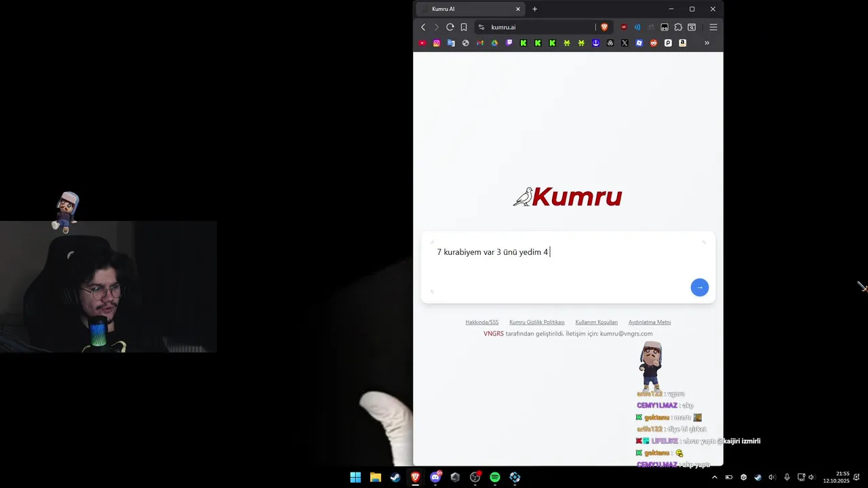Open the Windows Start menu
The width and height of the screenshot is (868, 488).
(x=355, y=477)
